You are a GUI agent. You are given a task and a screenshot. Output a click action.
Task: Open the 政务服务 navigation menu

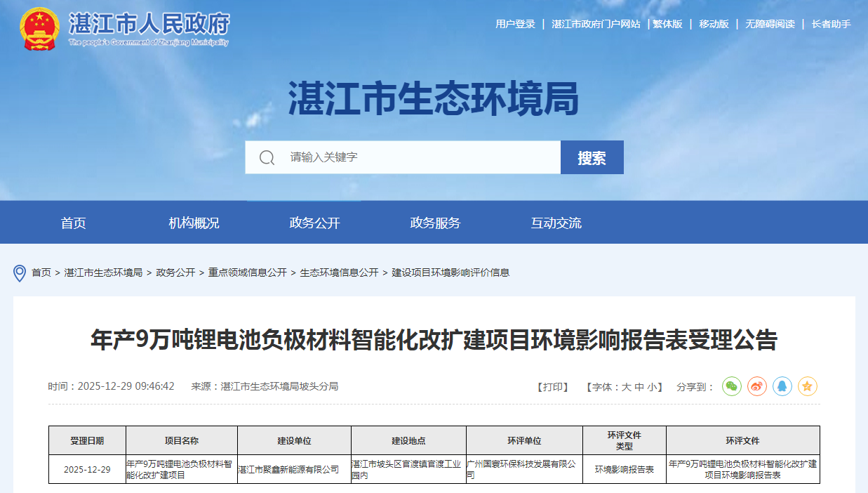pyautogui.click(x=435, y=222)
